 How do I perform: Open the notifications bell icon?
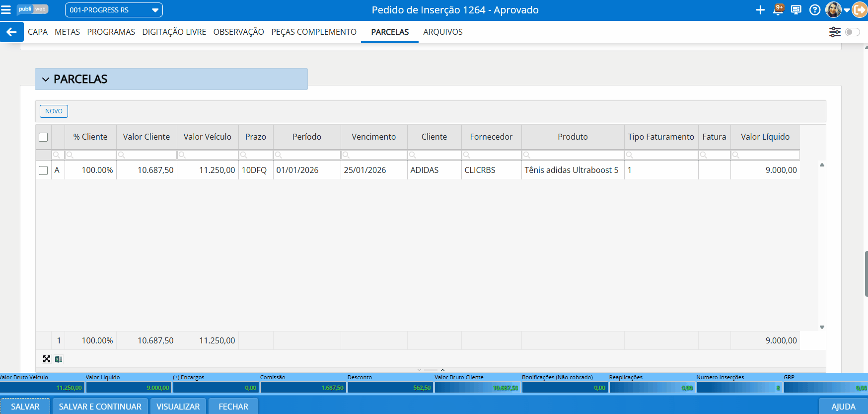click(778, 10)
